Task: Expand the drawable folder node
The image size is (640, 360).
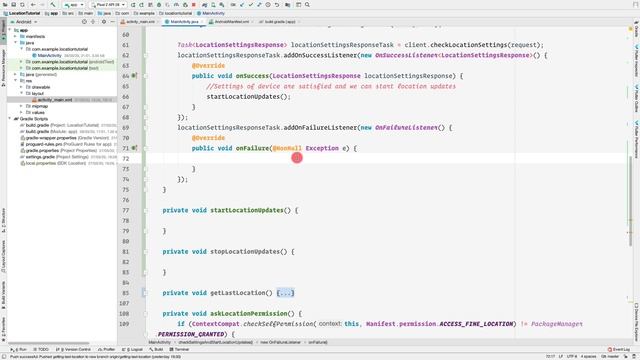Action: (x=21, y=87)
